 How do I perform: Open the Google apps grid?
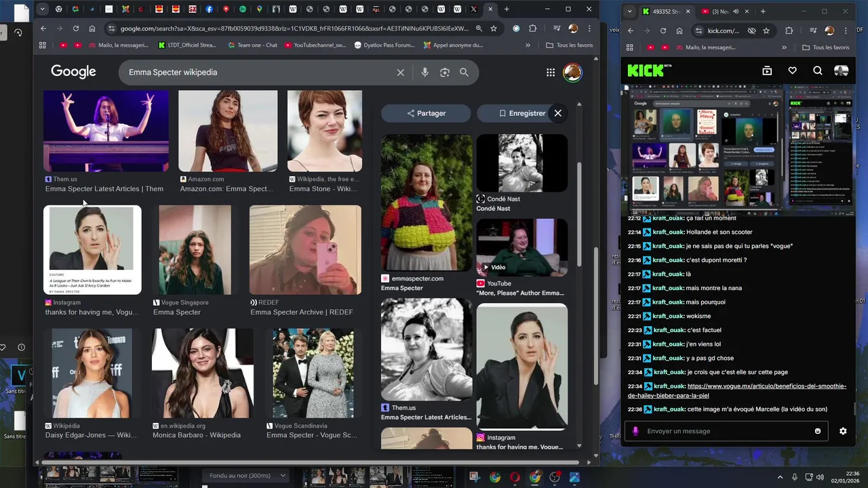coord(551,73)
